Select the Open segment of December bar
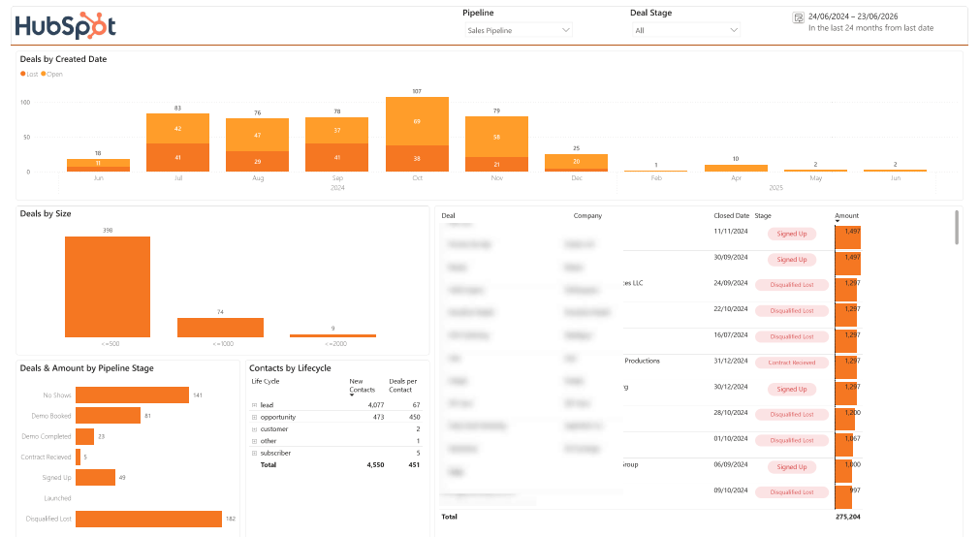 point(576,161)
